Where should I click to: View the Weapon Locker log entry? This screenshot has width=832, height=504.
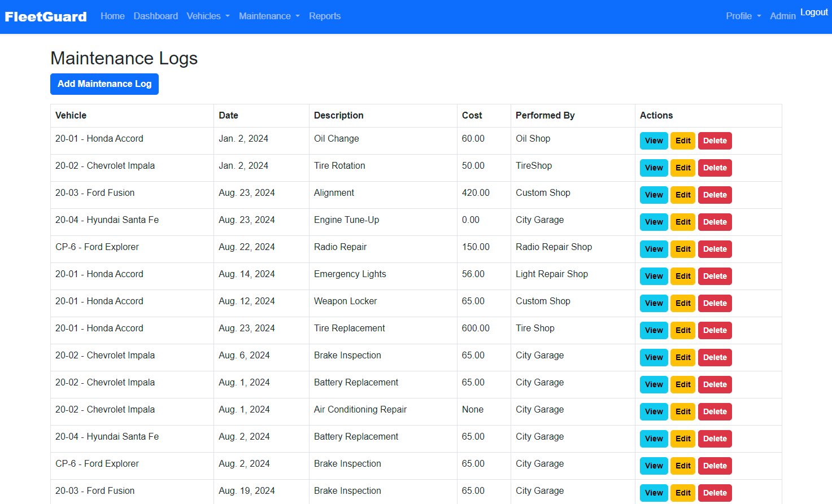[654, 304]
